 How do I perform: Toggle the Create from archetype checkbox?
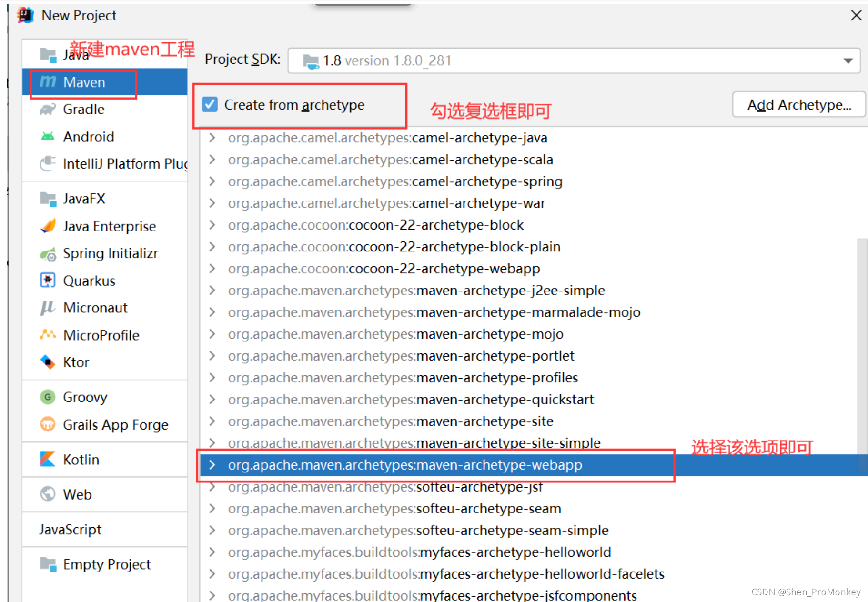pyautogui.click(x=210, y=104)
